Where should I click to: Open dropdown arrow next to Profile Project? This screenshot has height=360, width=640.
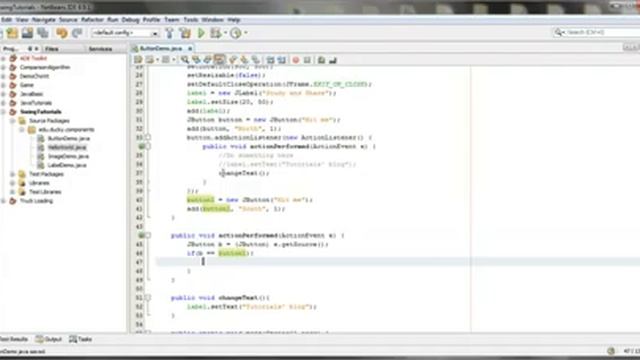pos(246,33)
